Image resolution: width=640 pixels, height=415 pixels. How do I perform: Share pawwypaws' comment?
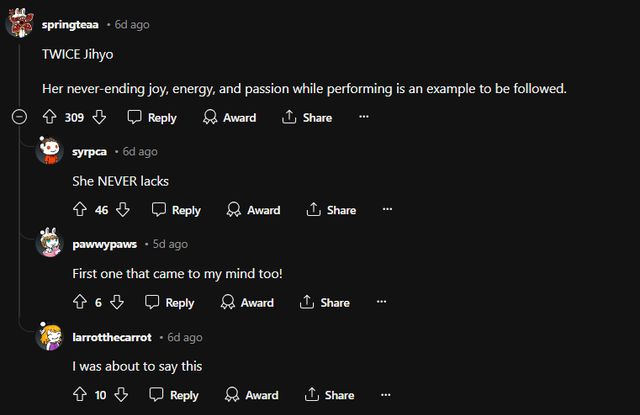click(x=325, y=302)
